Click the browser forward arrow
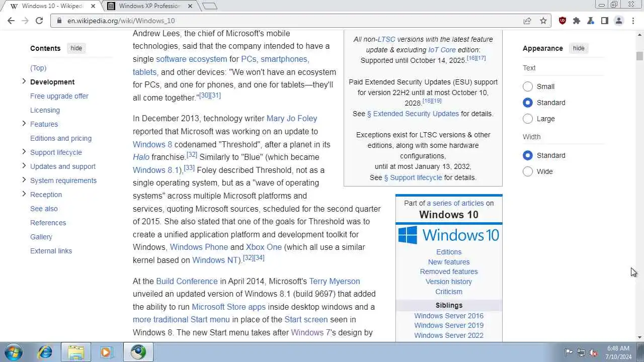The width and height of the screenshot is (644, 362). pos(25,21)
